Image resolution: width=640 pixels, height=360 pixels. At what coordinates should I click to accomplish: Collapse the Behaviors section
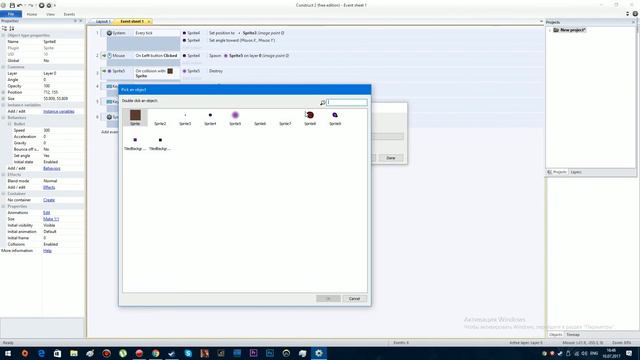tap(3, 118)
